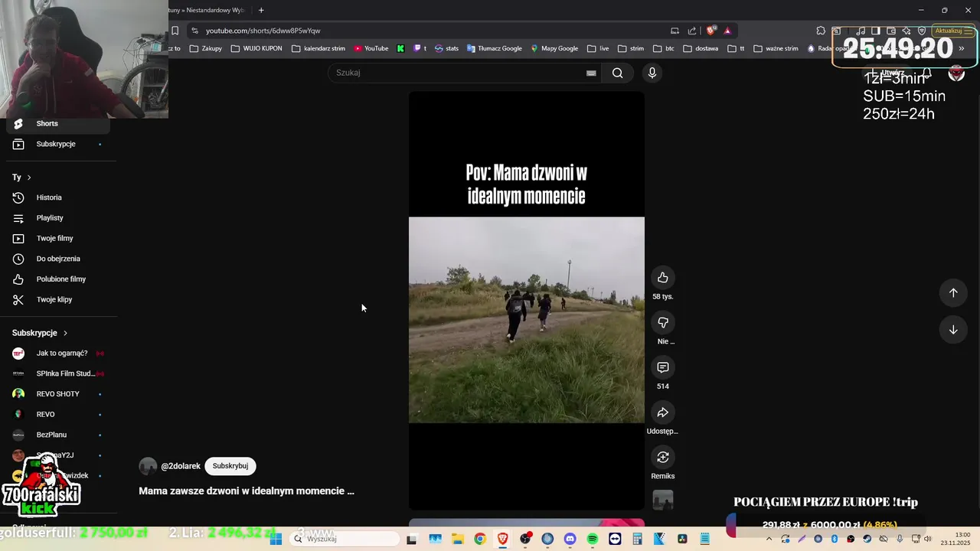Open Playlisty in the sidebar
980x551 pixels.
pyautogui.click(x=58, y=218)
